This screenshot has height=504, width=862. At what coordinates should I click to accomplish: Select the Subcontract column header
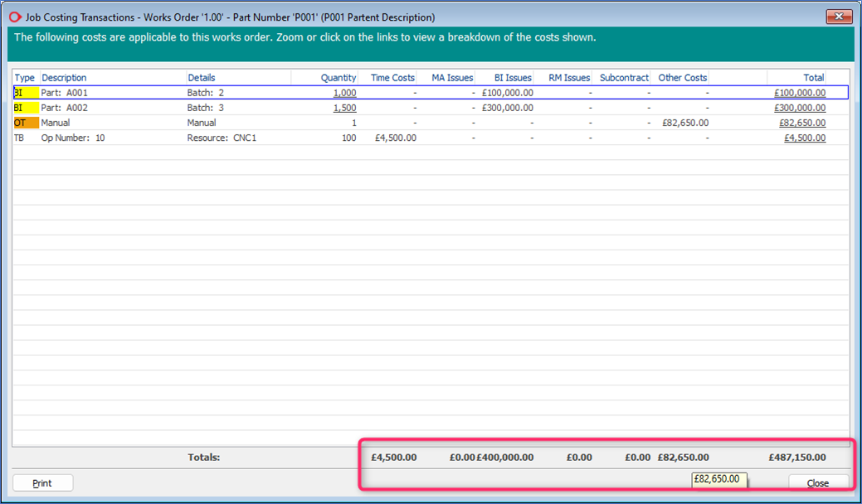tap(624, 77)
